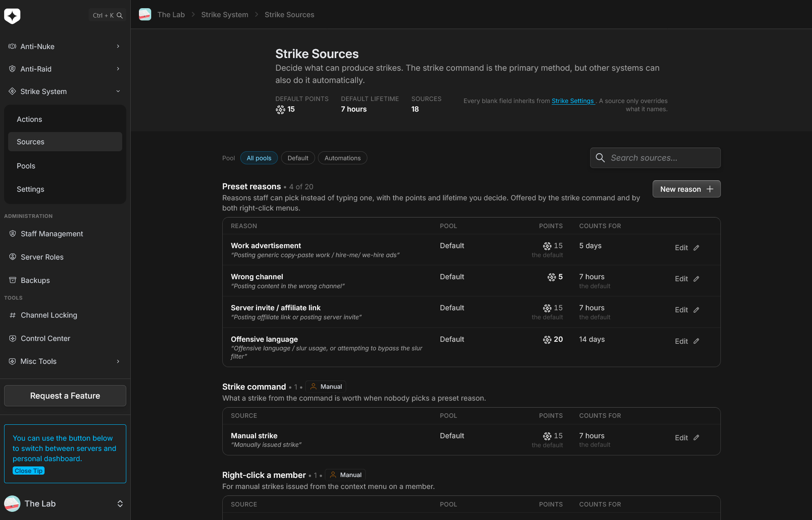Click the Misc Tools icon

[12, 361]
